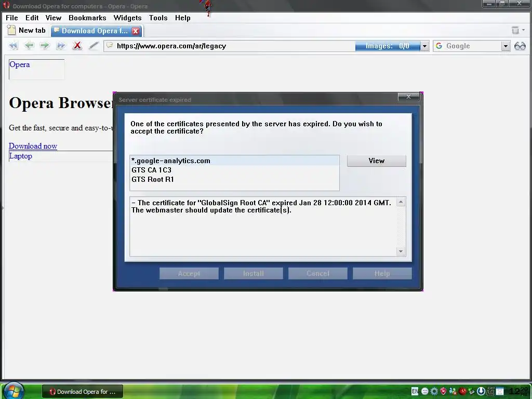Switch to the Download Opera tab
Image resolution: width=532 pixels, height=399 pixels.
pos(94,31)
